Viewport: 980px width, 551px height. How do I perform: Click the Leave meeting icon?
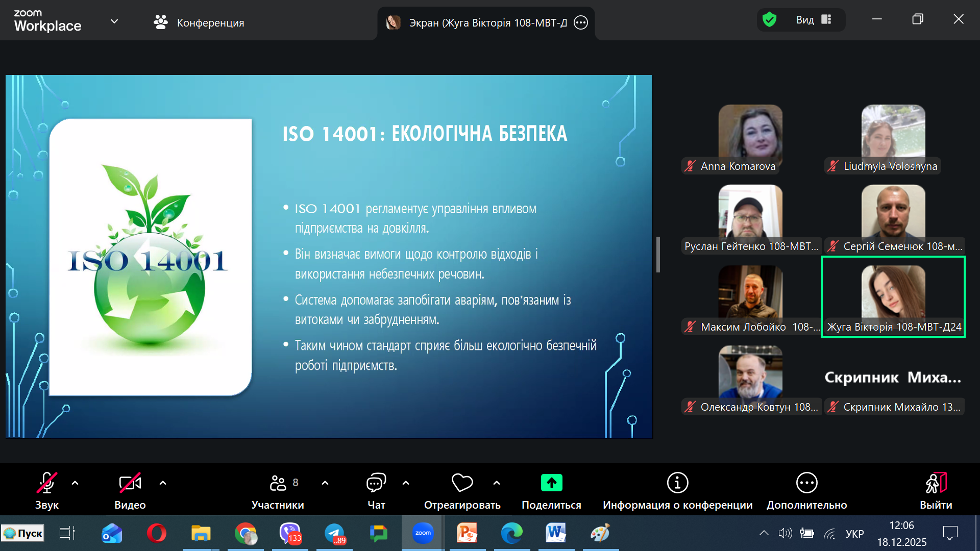click(936, 483)
